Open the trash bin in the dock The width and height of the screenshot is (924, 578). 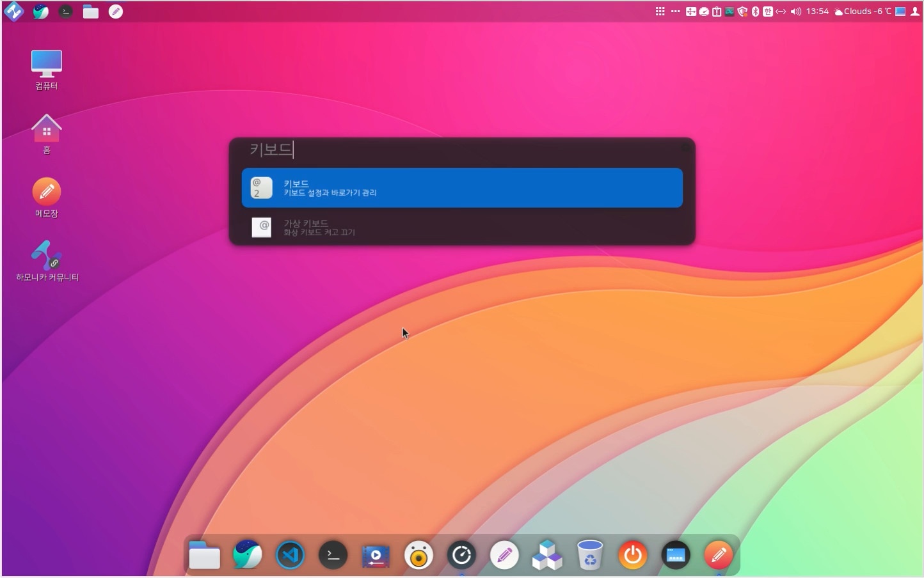click(x=589, y=555)
